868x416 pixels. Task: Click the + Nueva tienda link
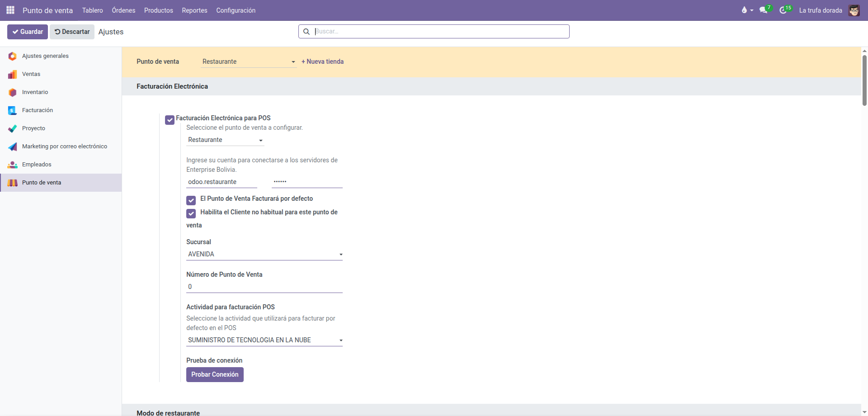coord(322,61)
